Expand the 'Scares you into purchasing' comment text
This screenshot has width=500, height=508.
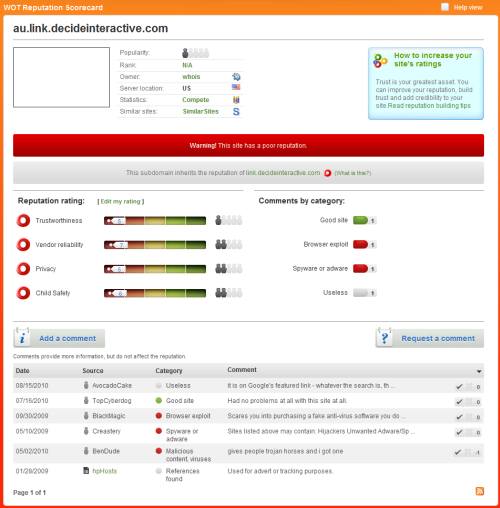[x=316, y=416]
